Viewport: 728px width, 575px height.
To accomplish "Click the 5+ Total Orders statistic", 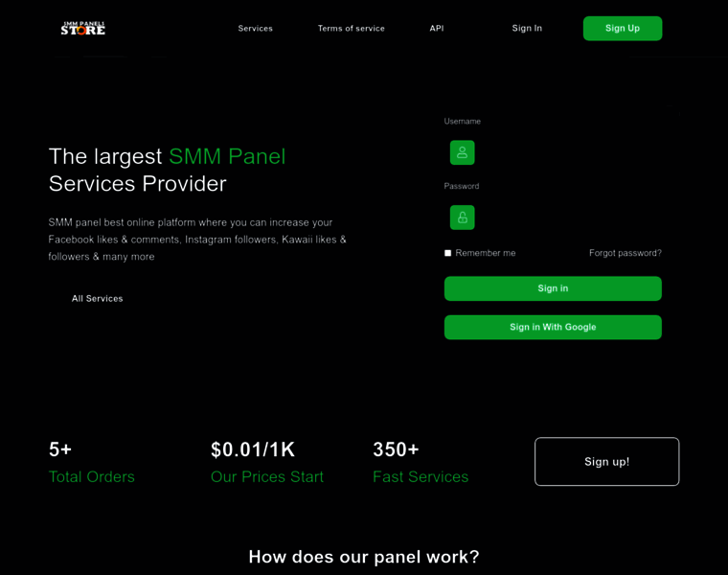I will point(92,463).
